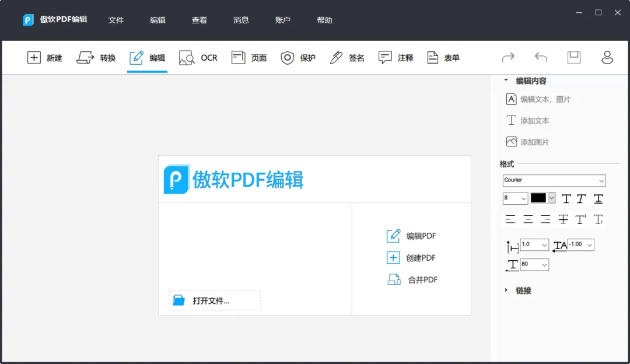Toggle superscript formatting
This screenshot has width=630, height=364.
(580, 219)
